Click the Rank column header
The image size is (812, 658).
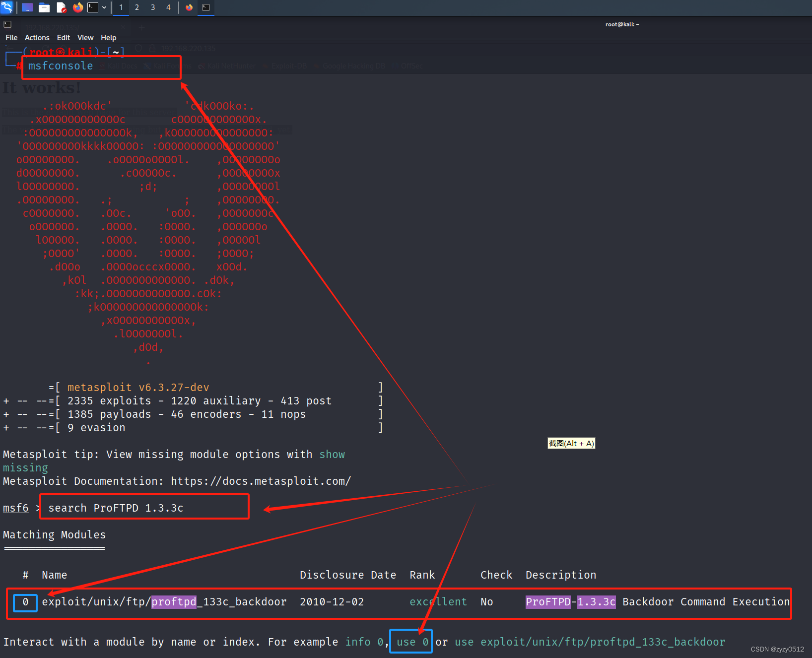pyautogui.click(x=422, y=575)
